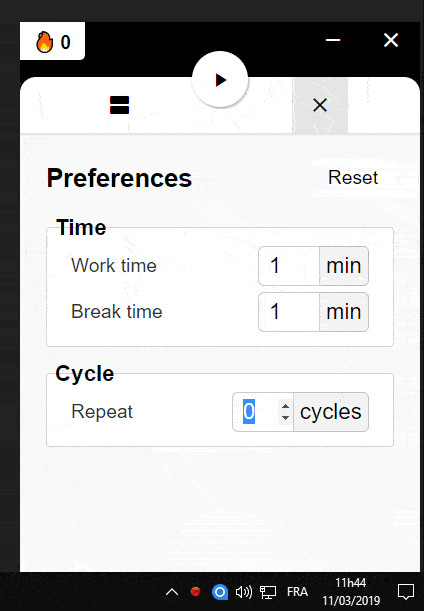Edit the Break time minutes field
The image size is (424, 611).
pos(289,312)
